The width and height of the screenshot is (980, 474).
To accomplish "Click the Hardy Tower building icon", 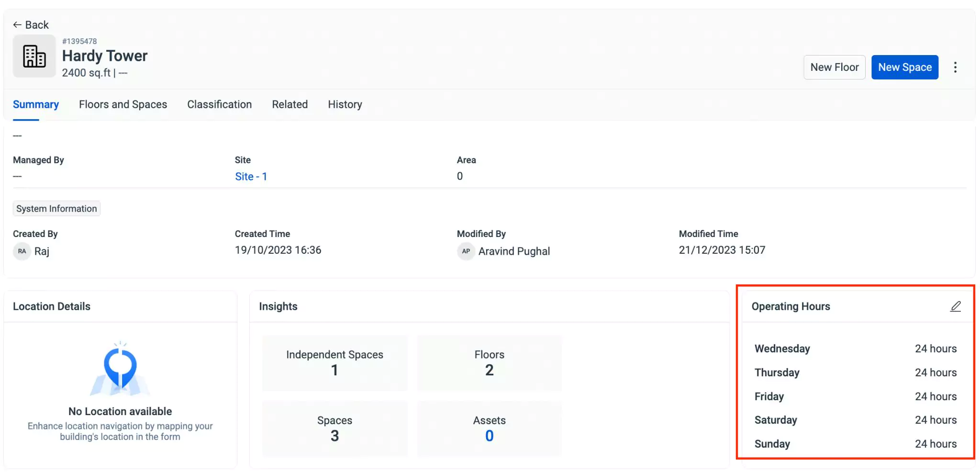I will [34, 56].
